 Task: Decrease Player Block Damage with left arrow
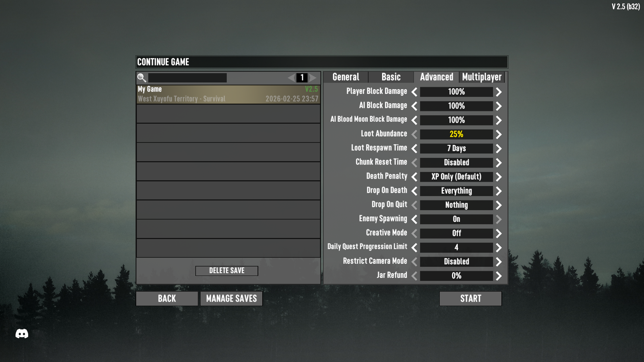414,92
